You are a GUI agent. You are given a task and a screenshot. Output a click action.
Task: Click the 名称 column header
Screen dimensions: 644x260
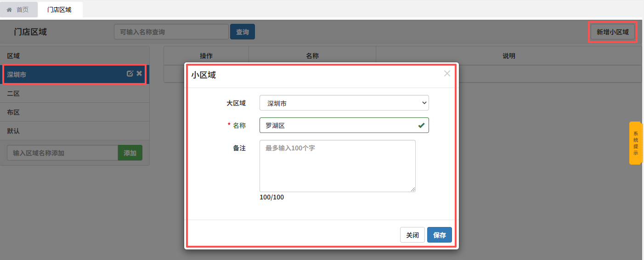(312, 55)
